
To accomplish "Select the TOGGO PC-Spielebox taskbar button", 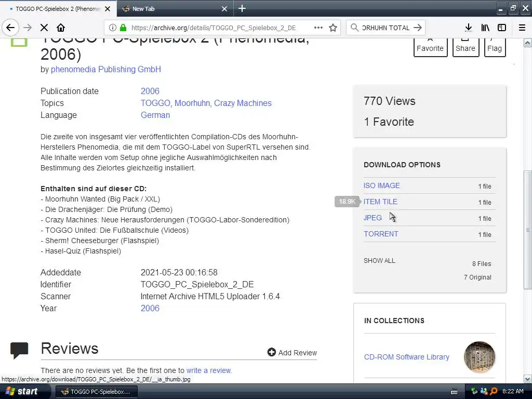I will click(x=96, y=392).
